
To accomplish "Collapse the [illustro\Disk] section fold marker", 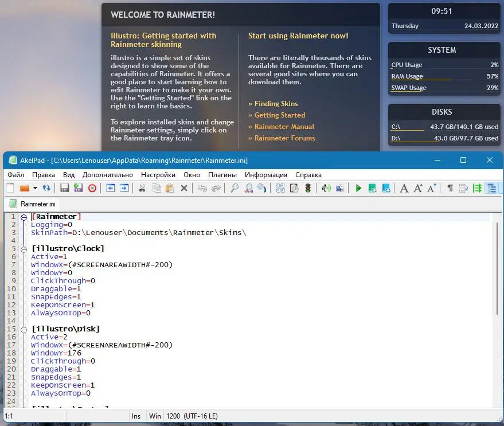I will click(24, 330).
